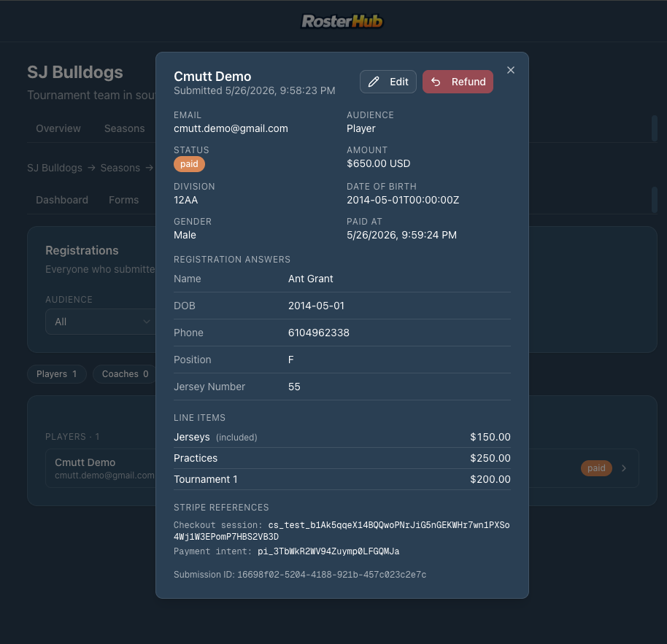
Task: Click the Jerseys price $150.00
Action: (x=490, y=437)
